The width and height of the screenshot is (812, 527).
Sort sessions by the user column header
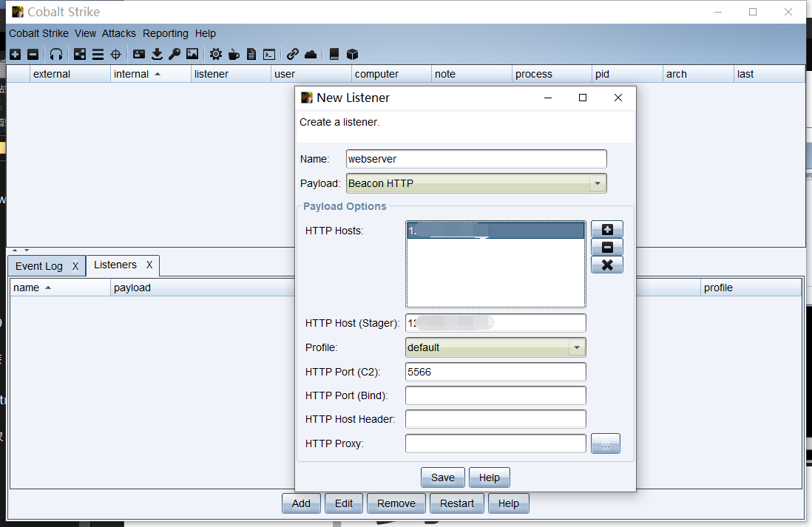tap(311, 74)
